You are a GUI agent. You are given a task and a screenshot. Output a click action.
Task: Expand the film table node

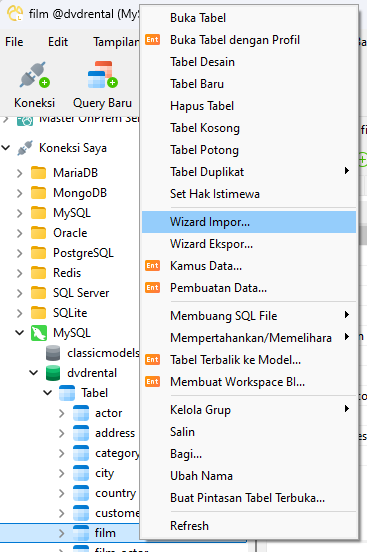[62, 533]
